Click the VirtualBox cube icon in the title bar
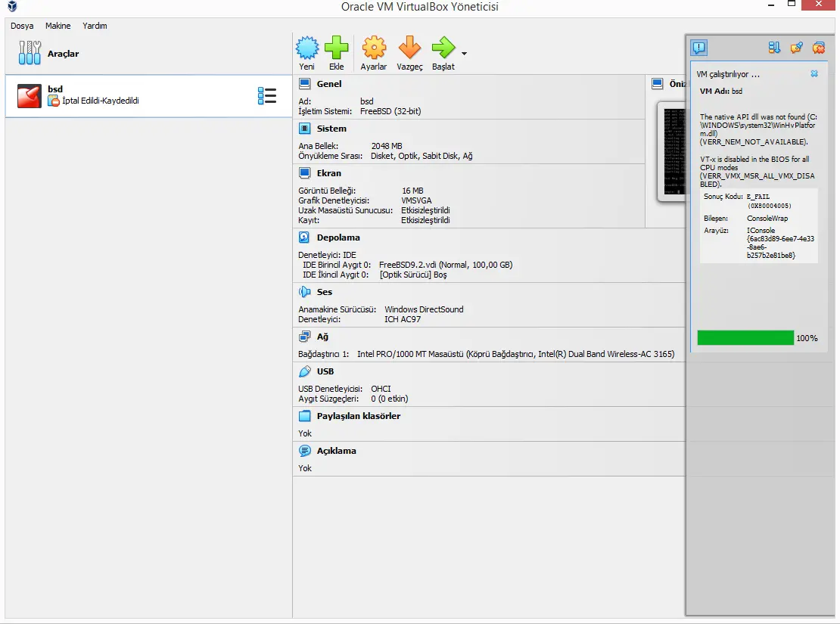Image resolution: width=840 pixels, height=624 pixels. pyautogui.click(x=12, y=6)
